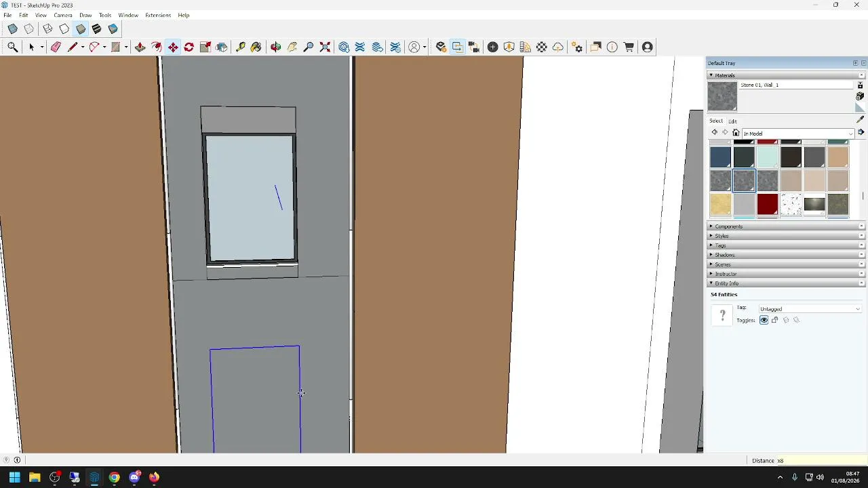Select the dark red material swatch
868x488 pixels.
pyautogui.click(x=768, y=204)
